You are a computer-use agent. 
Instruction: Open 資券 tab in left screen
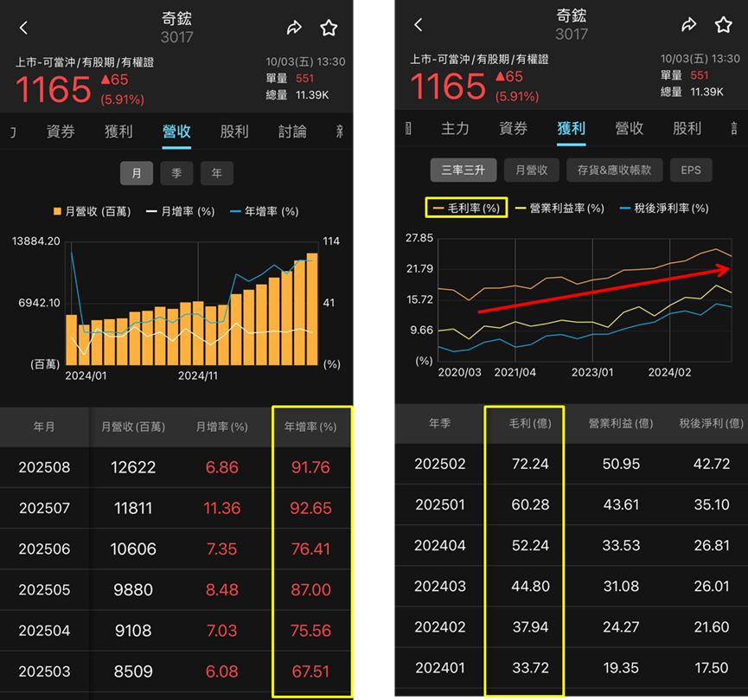click(x=61, y=132)
